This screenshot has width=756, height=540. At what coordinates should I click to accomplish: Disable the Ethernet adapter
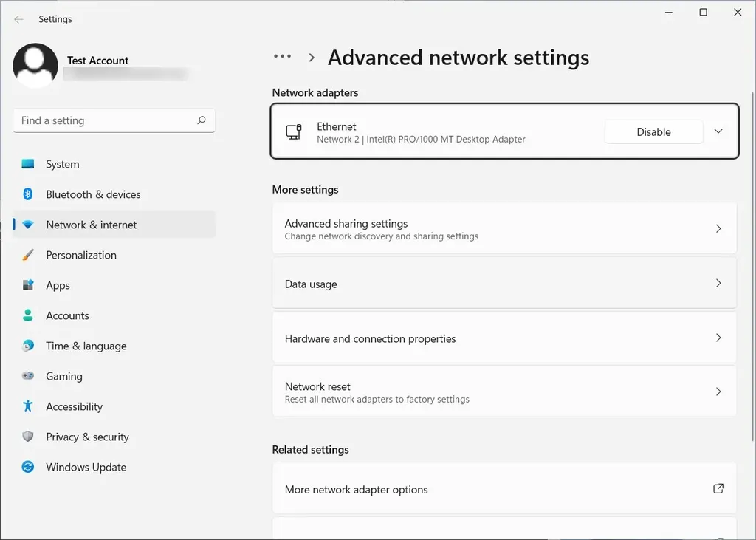653,131
